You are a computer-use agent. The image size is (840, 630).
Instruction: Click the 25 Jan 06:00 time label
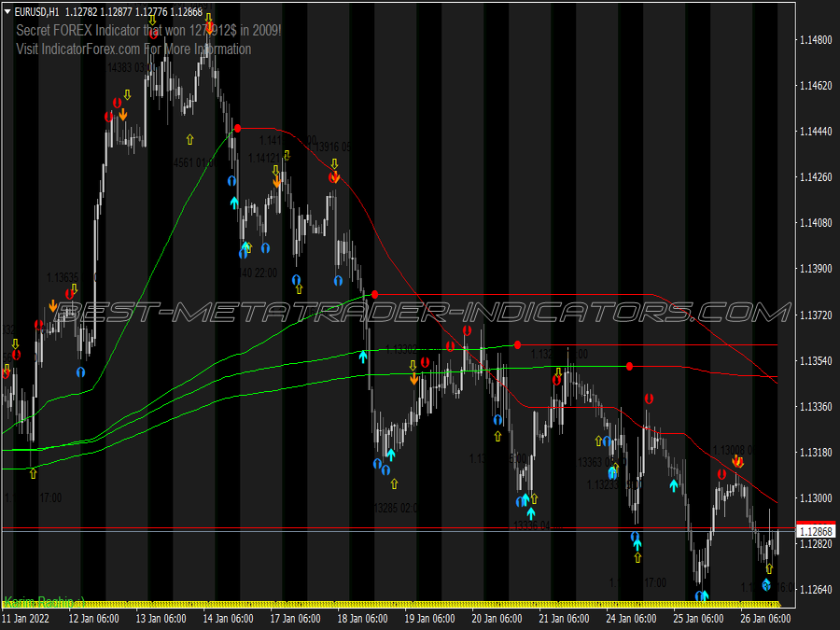(x=698, y=619)
